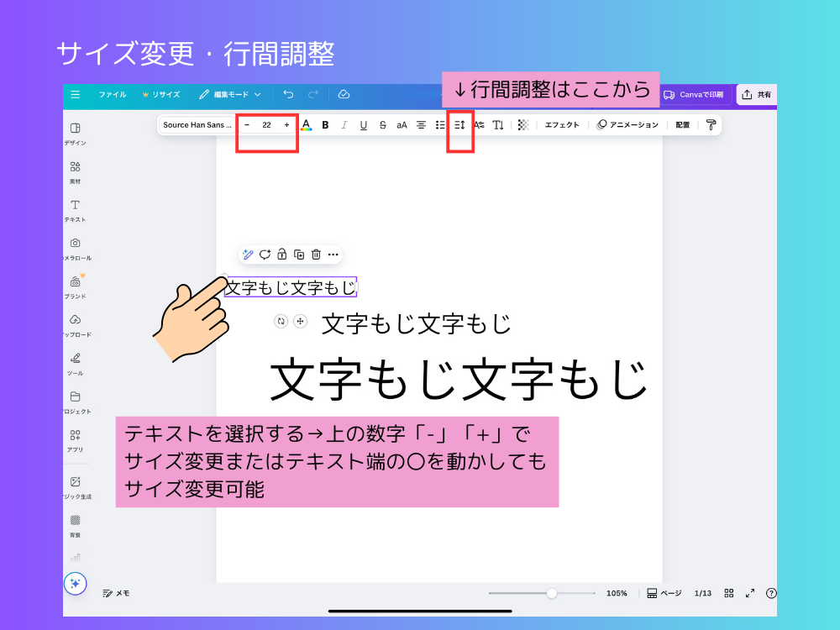Open the text transparency settings icon
This screenshot has width=840, height=630.
[x=523, y=124]
